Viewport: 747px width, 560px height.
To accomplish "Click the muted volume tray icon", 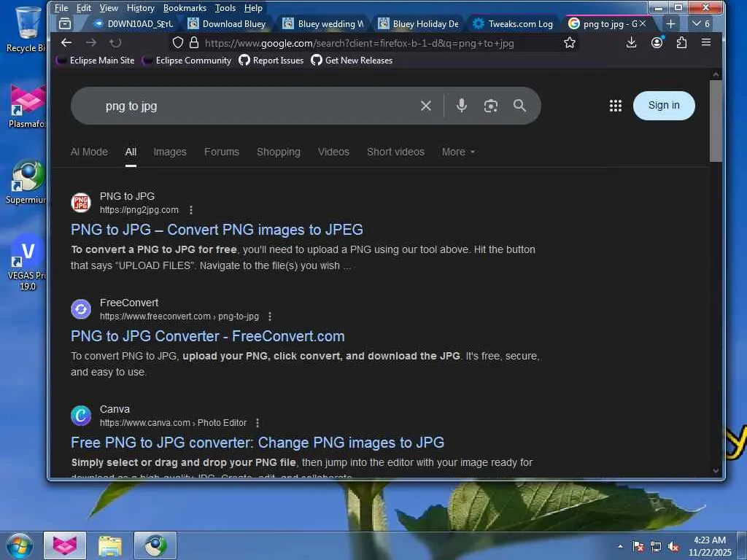I will click(x=673, y=547).
